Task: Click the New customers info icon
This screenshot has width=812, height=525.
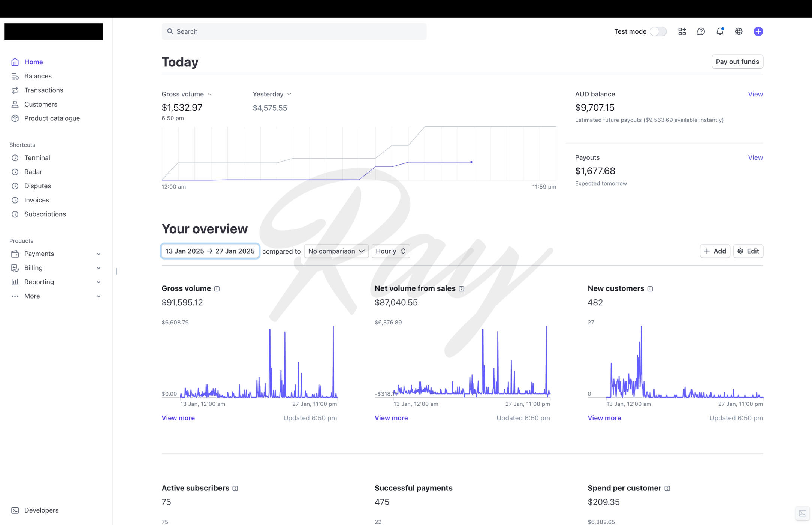Action: tap(650, 289)
